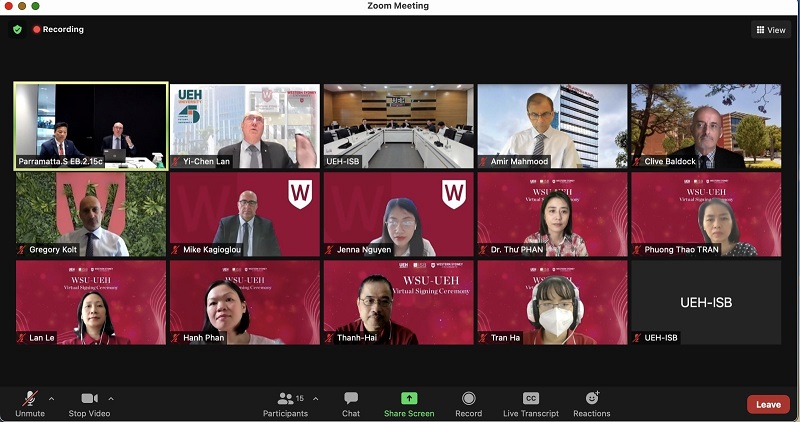Select Yi-Chen Lan video tile
800x422 pixels.
coord(245,126)
